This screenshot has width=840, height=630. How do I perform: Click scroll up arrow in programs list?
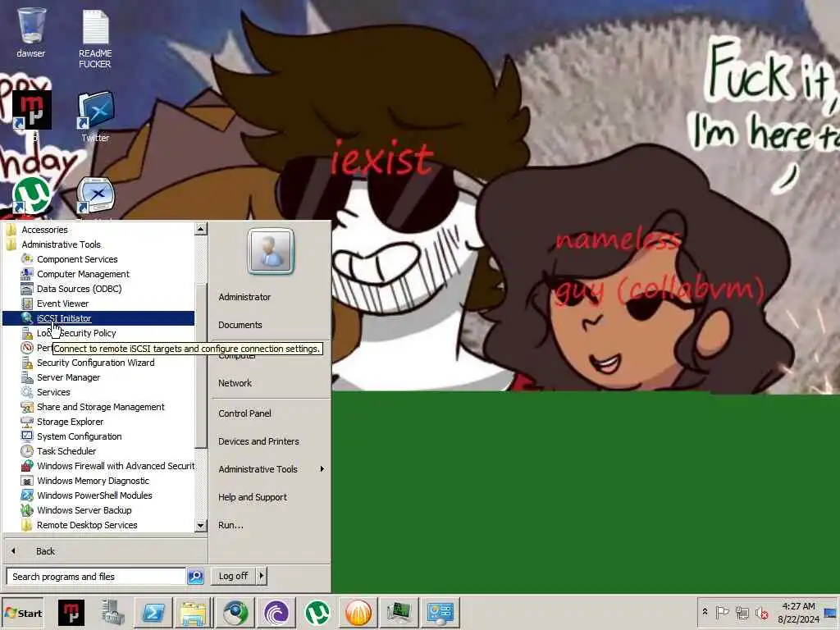coord(200,230)
